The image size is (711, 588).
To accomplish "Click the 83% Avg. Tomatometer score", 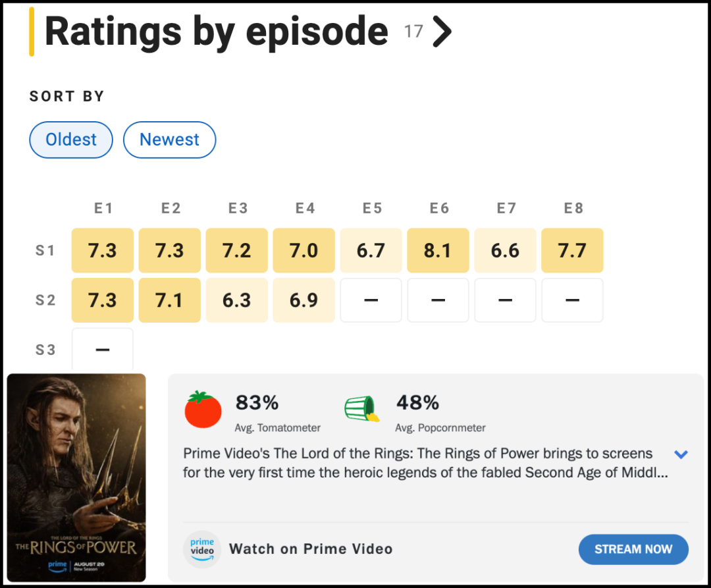I will point(257,402).
